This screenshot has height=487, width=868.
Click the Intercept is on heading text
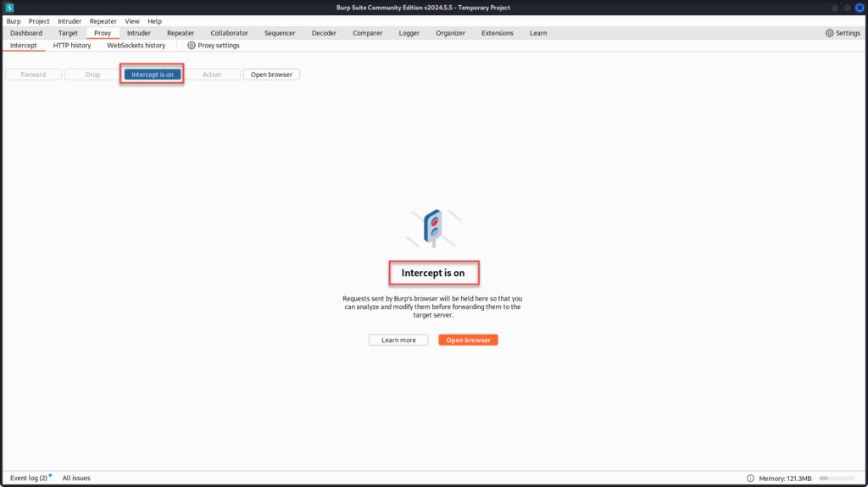point(433,273)
